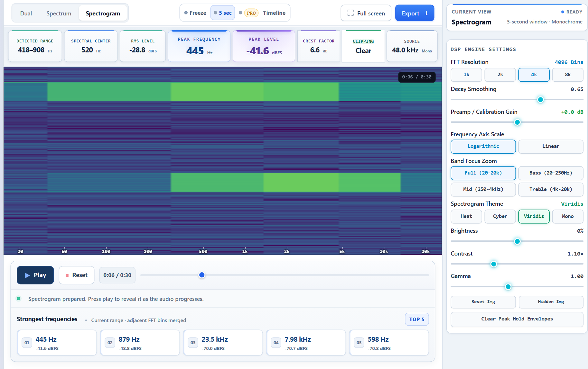
Task: Click the TOP 5 badge
Action: tap(417, 319)
